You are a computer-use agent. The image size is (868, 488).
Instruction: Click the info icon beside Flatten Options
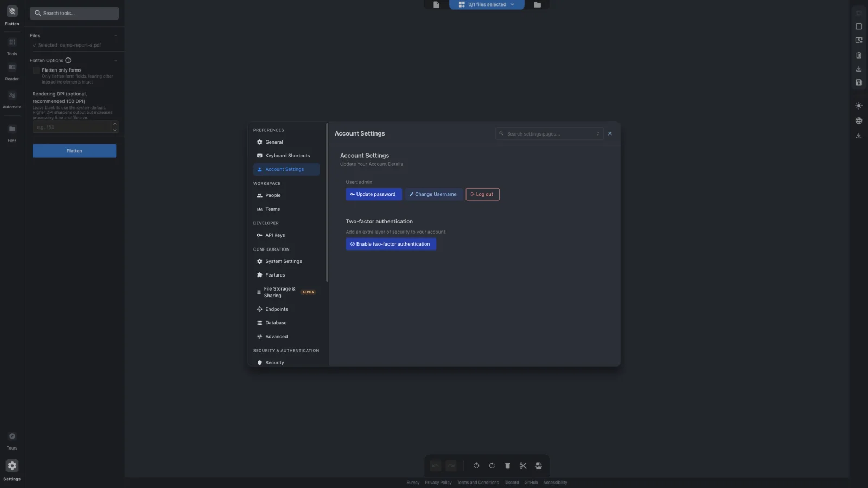pyautogui.click(x=68, y=60)
